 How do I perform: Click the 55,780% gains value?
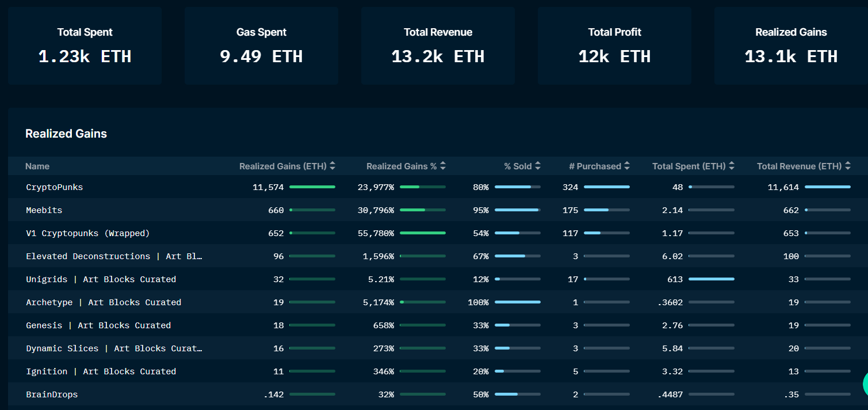[x=376, y=233]
